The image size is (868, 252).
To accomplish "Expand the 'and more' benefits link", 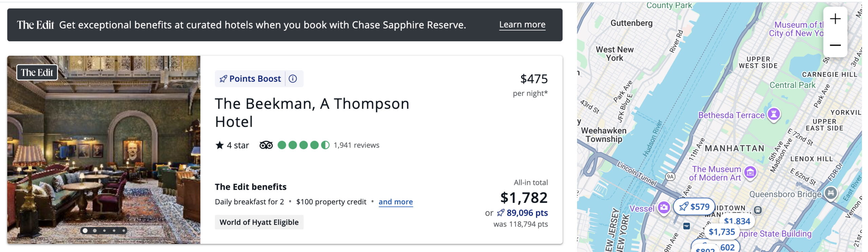I will point(396,202).
